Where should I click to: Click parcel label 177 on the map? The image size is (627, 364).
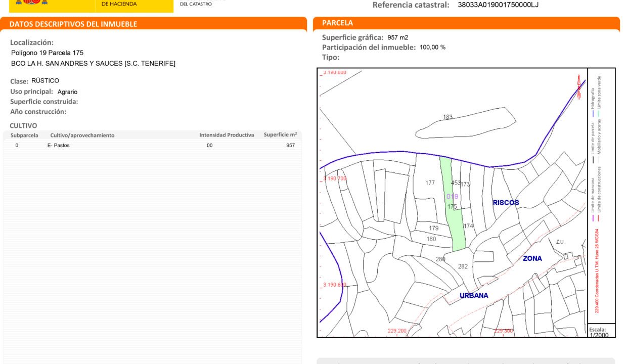tap(430, 183)
